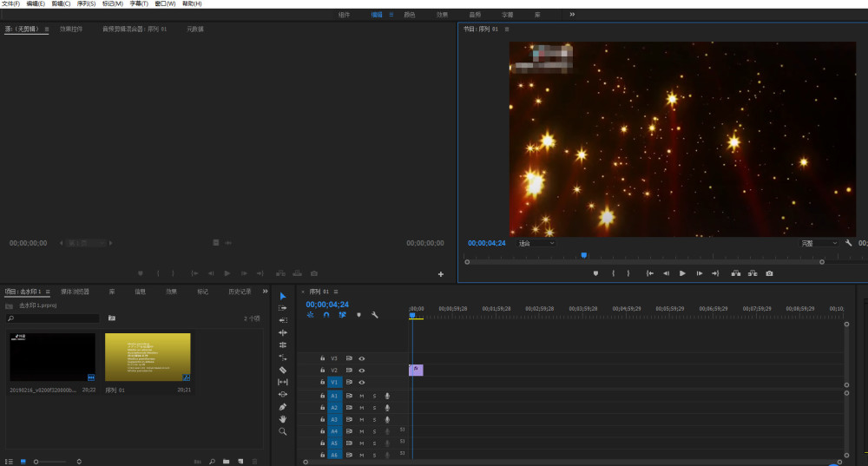Open the 剪辑(C) menu
Image resolution: width=868 pixels, height=466 pixels.
[x=61, y=3]
